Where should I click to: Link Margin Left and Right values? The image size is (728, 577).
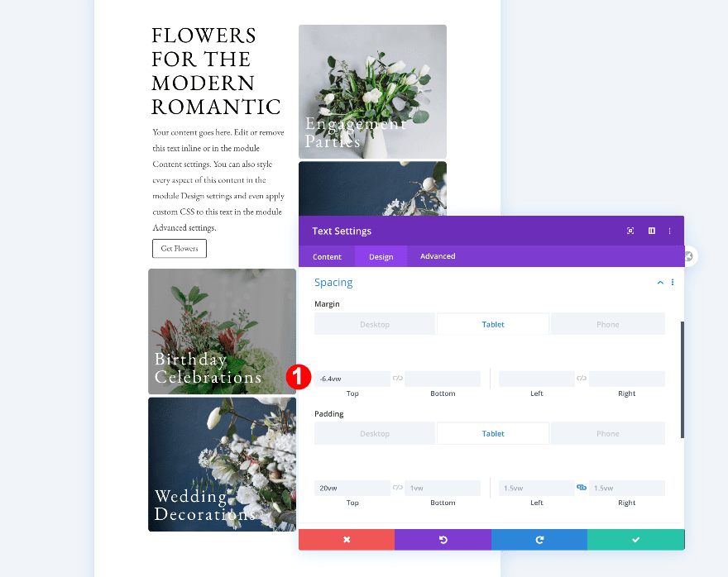582,378
